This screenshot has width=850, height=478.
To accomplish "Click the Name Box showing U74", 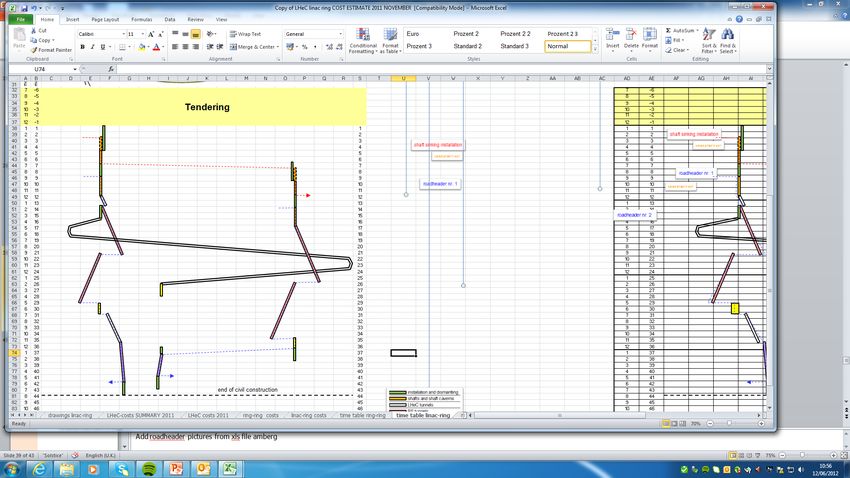I will [x=40, y=69].
